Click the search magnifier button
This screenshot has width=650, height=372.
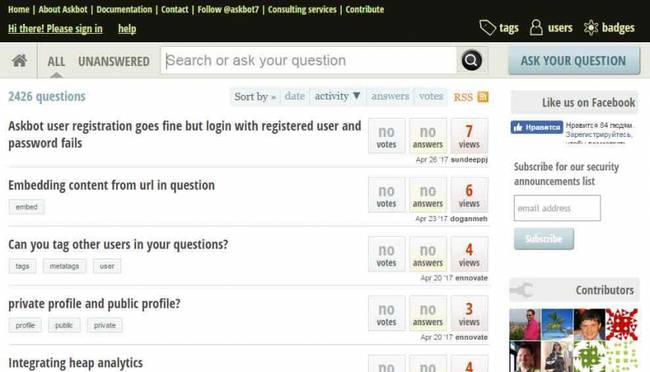point(471,61)
